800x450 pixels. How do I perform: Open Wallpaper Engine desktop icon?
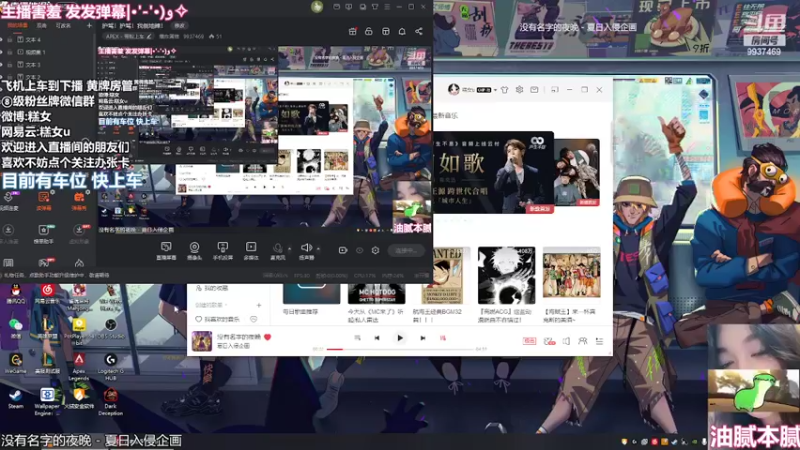47,402
